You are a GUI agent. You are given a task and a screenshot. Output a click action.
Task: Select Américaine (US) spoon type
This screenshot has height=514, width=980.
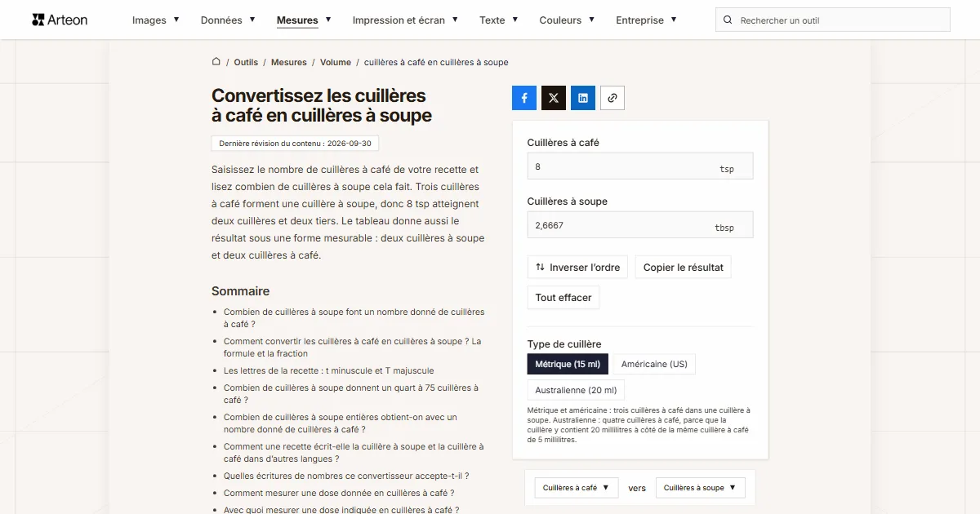tap(654, 365)
